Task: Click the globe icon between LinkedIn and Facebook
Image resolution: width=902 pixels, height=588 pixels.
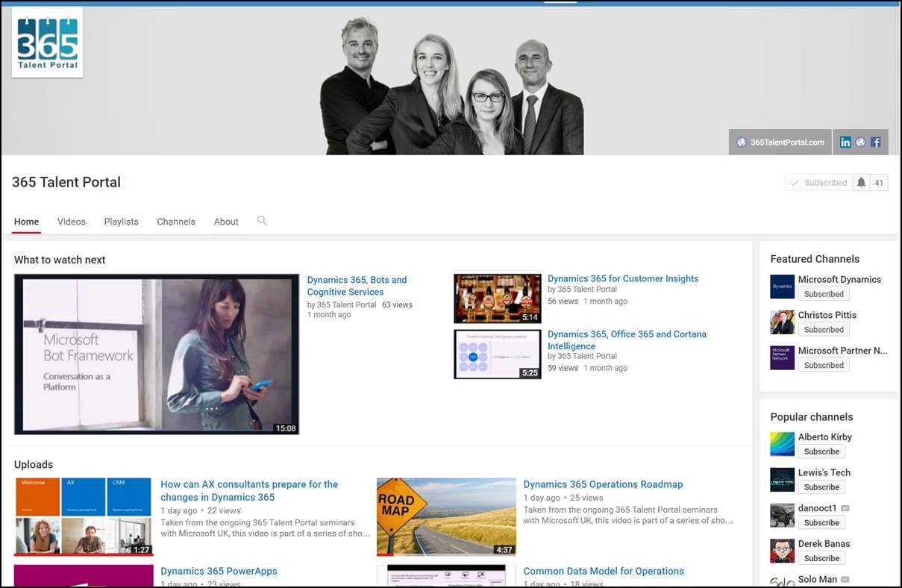Action: click(860, 143)
